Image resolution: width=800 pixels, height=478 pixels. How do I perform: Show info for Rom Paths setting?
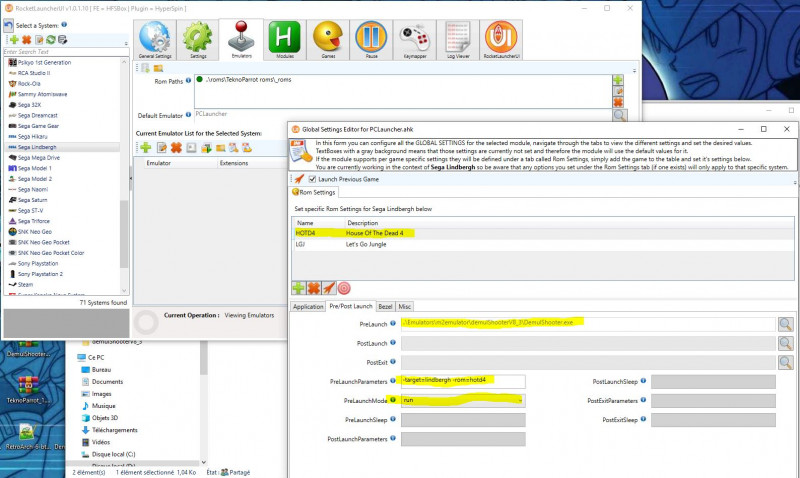(x=188, y=80)
